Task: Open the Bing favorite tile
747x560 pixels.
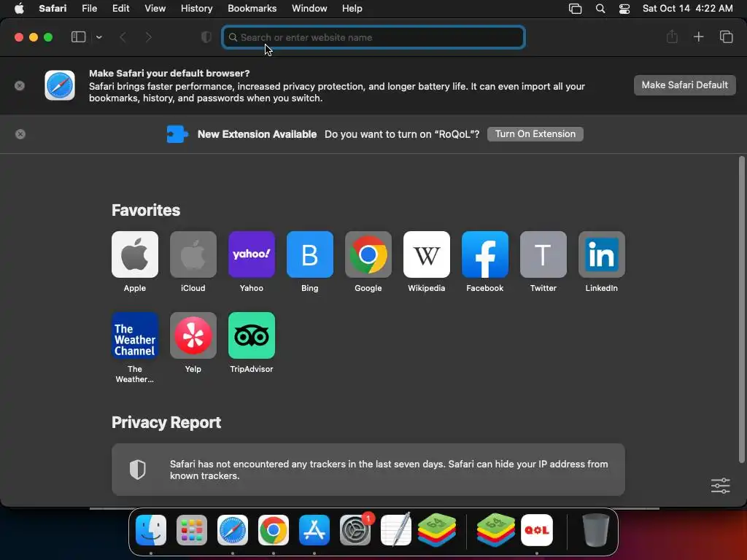Action: 309,254
